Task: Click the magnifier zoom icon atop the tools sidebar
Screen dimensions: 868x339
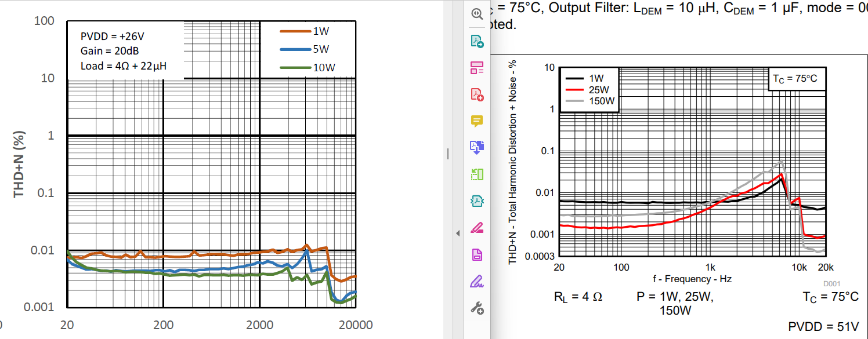Action: [x=477, y=14]
